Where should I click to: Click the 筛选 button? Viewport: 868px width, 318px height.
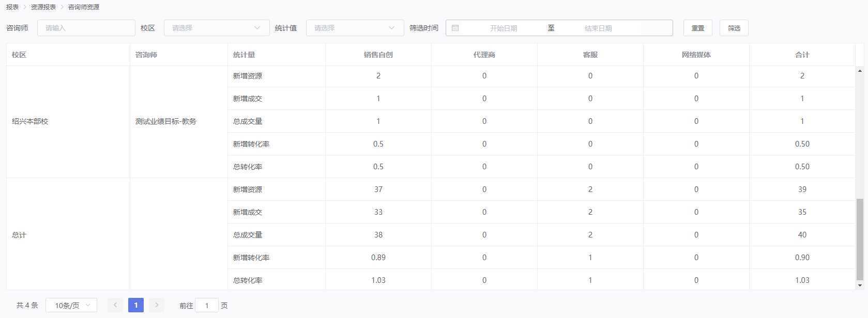point(734,28)
